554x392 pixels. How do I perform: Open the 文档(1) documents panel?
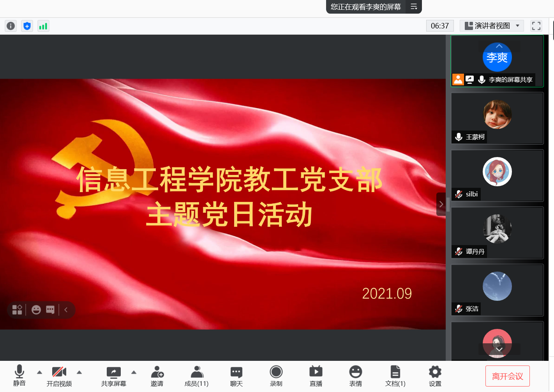pos(395,376)
